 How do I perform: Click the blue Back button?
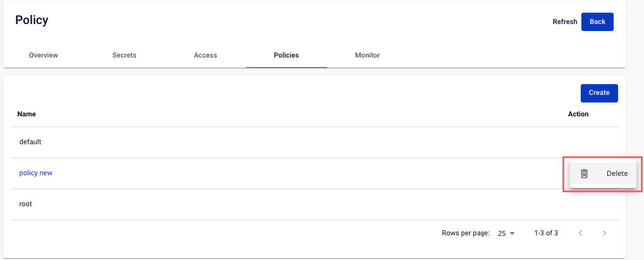[x=597, y=22]
